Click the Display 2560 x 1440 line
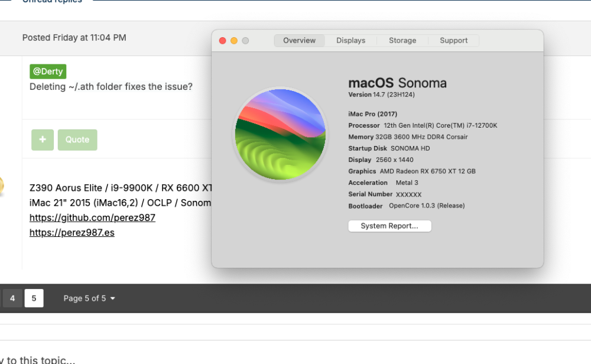 pyautogui.click(x=381, y=160)
